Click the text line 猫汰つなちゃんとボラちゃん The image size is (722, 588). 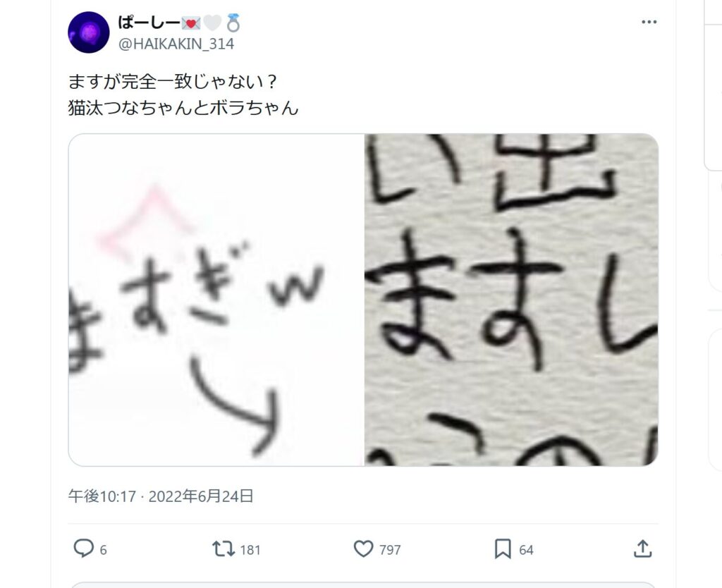pos(183,108)
